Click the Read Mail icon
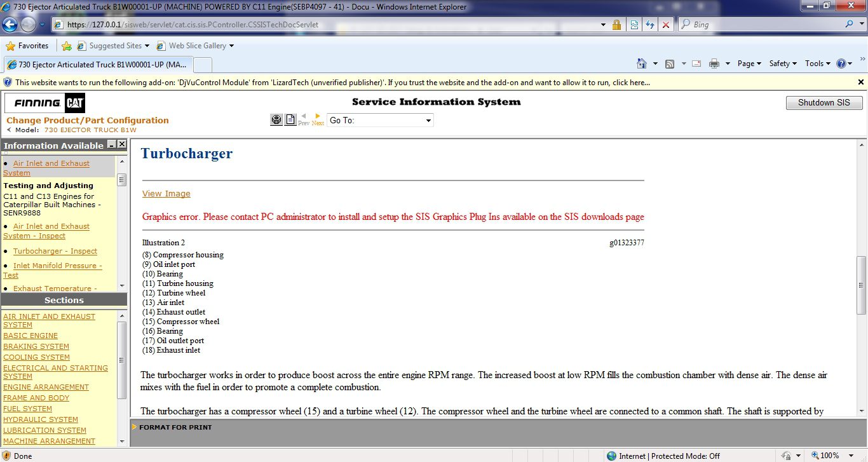868x462 pixels. click(696, 64)
